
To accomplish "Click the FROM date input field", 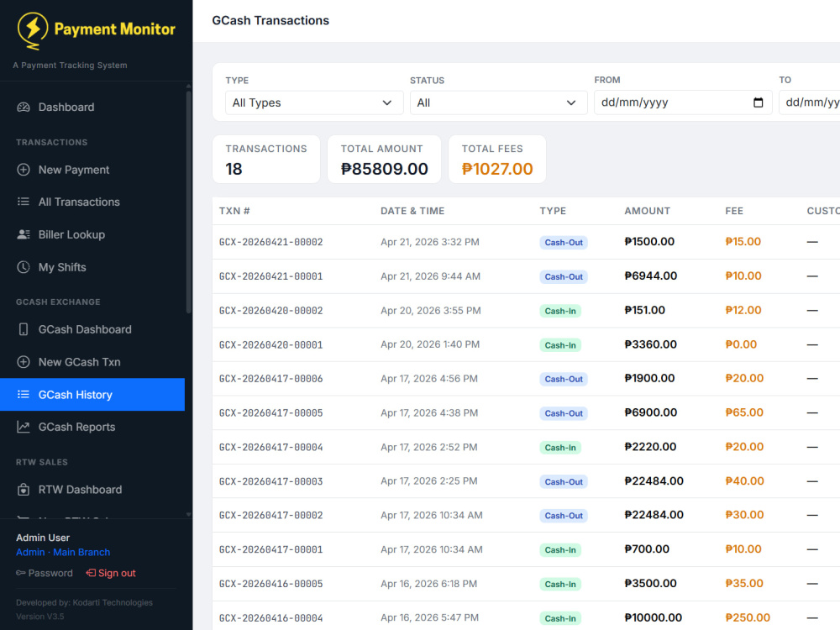I will 683,102.
